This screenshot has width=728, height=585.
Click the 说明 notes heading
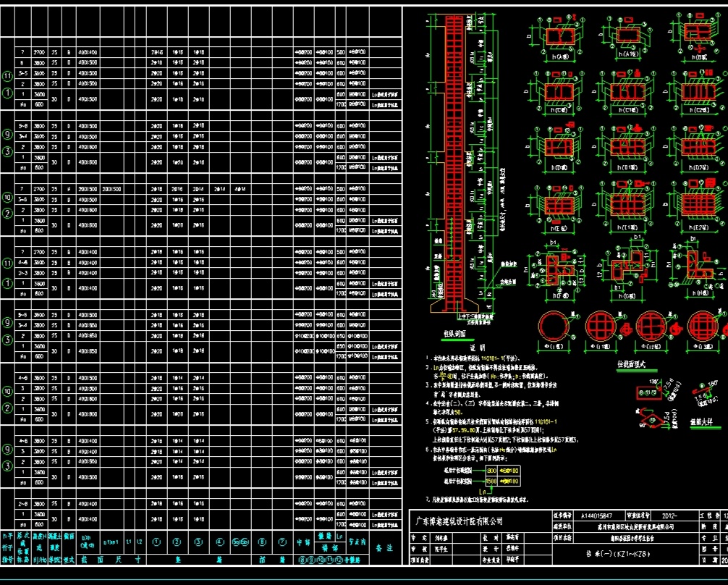pyautogui.click(x=478, y=347)
